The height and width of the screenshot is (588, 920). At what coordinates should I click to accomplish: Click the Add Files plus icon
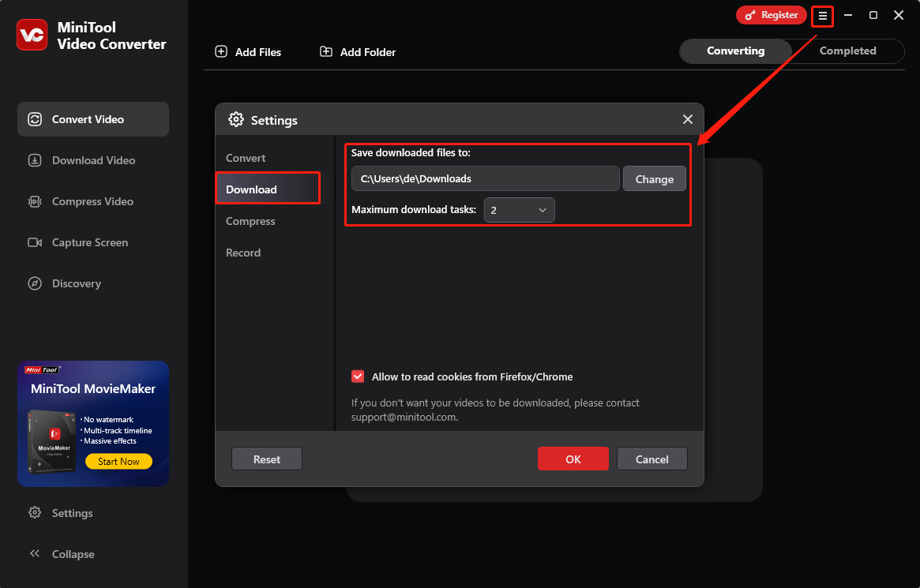(221, 51)
